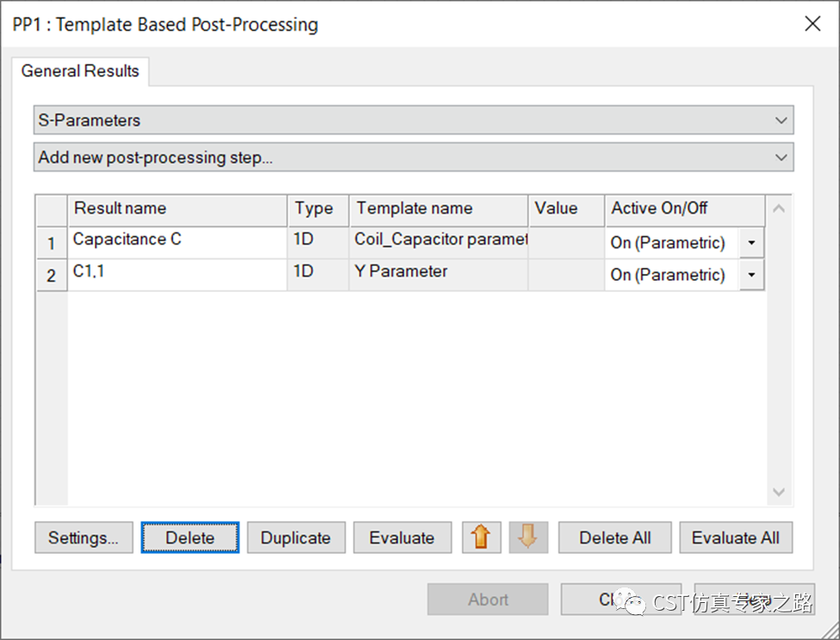Viewport: 840px width, 640px height.
Task: Duplicate the selected result
Action: (x=296, y=537)
